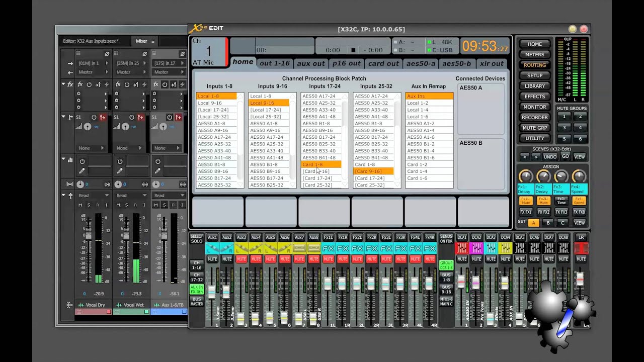
Task: Collapse the EQ section in Mixer
Action: pos(63,160)
